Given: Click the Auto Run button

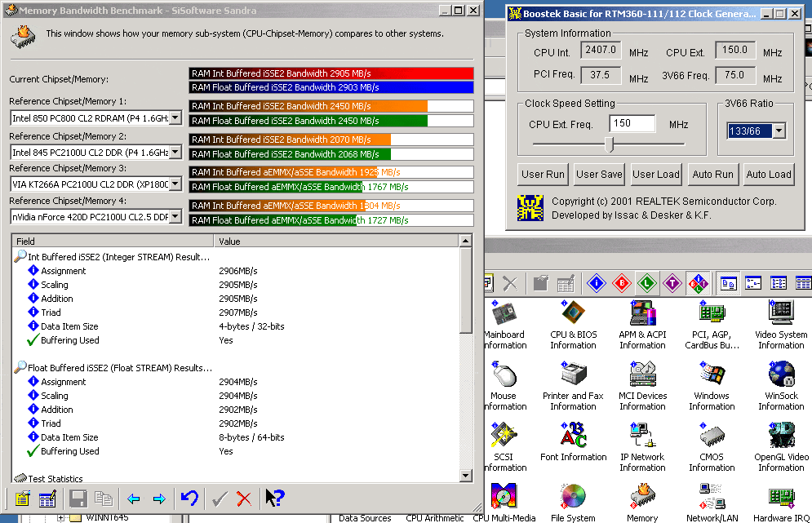Looking at the screenshot, I should pyautogui.click(x=712, y=175).
